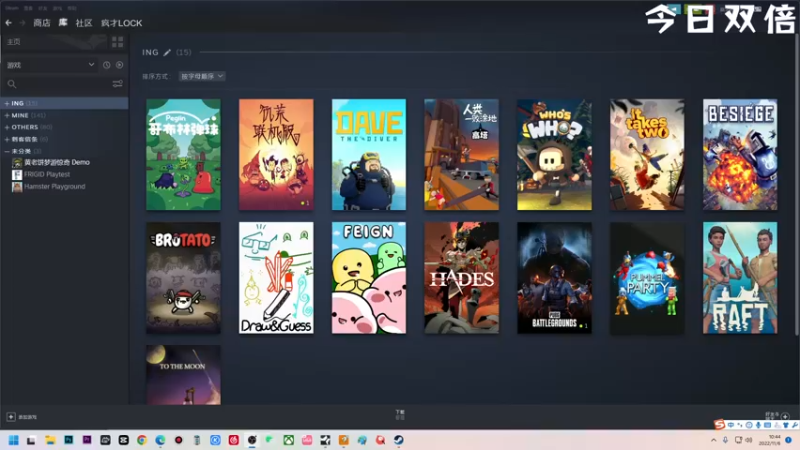Open Don't Starve Together cover

(276, 155)
